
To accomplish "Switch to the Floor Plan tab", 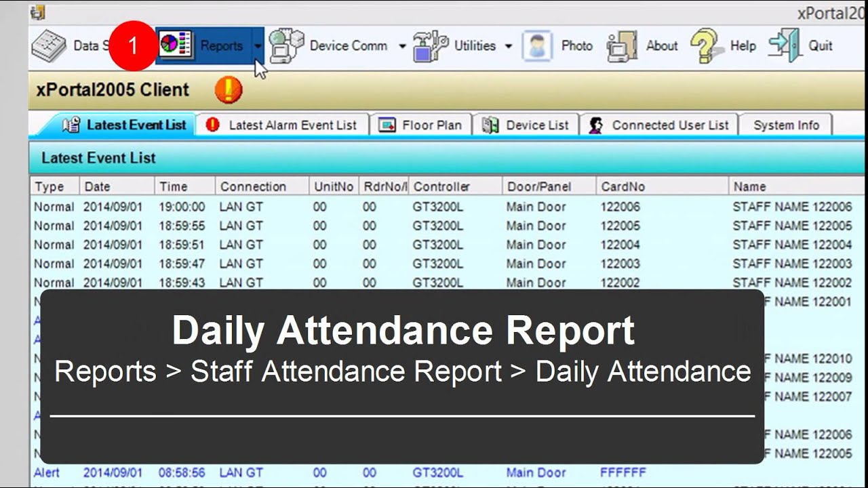I will pyautogui.click(x=420, y=125).
